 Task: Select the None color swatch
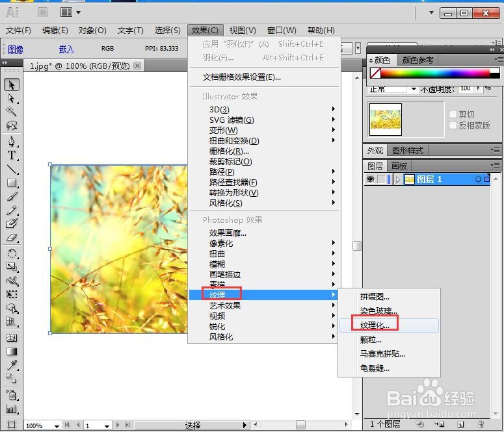click(375, 73)
